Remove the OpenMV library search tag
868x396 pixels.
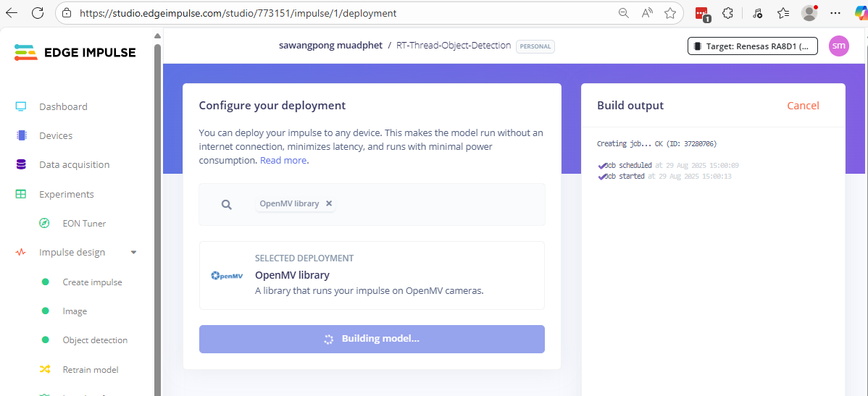tap(329, 203)
